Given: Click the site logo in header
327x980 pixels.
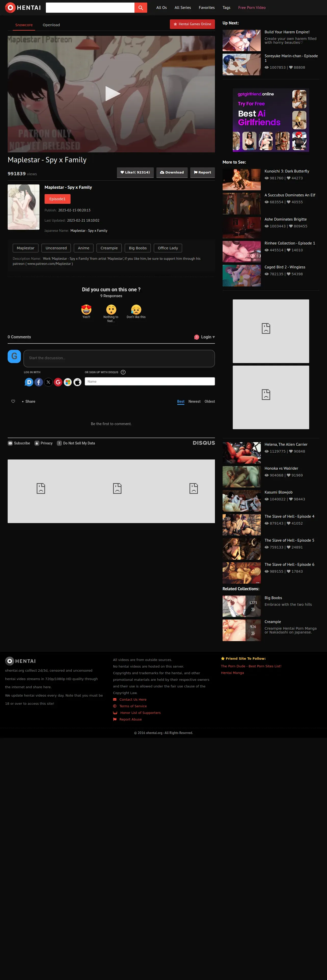Looking at the screenshot, I should tap(23, 8).
